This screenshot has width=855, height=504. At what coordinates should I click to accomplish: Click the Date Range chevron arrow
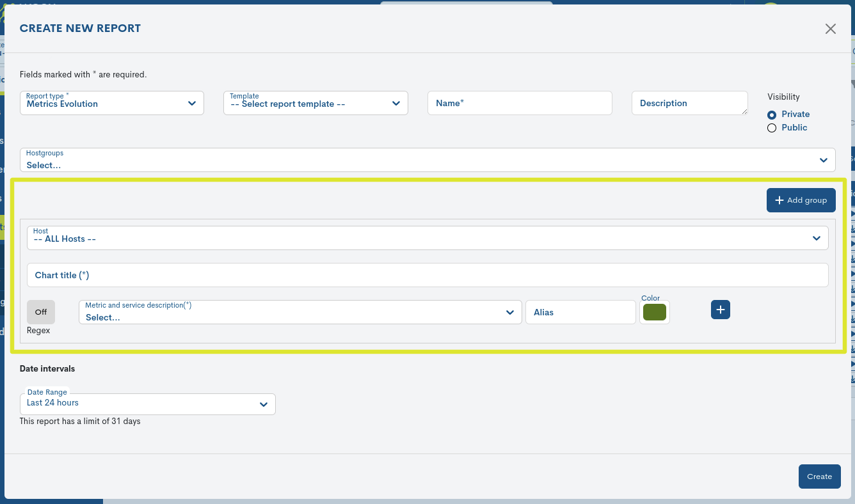coord(264,404)
